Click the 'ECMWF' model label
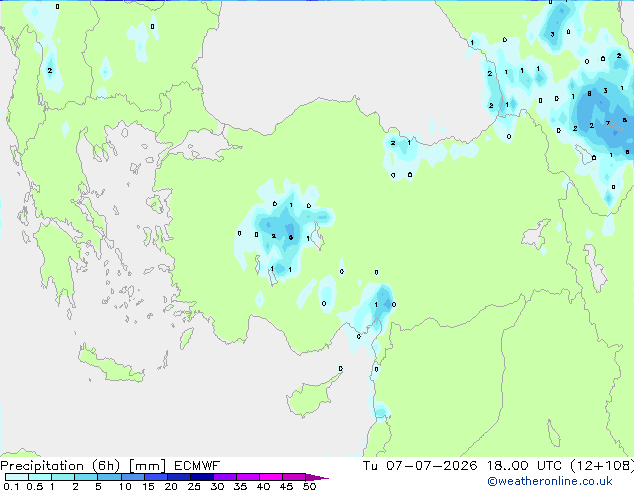Screen dimensions: 634x490 pyautogui.click(x=197, y=466)
